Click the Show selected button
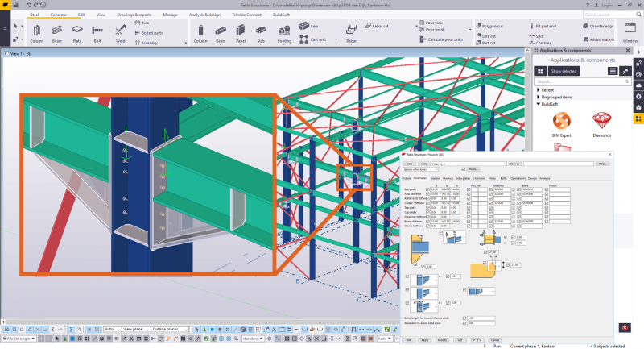The width and height of the screenshot is (644, 349). pos(563,71)
